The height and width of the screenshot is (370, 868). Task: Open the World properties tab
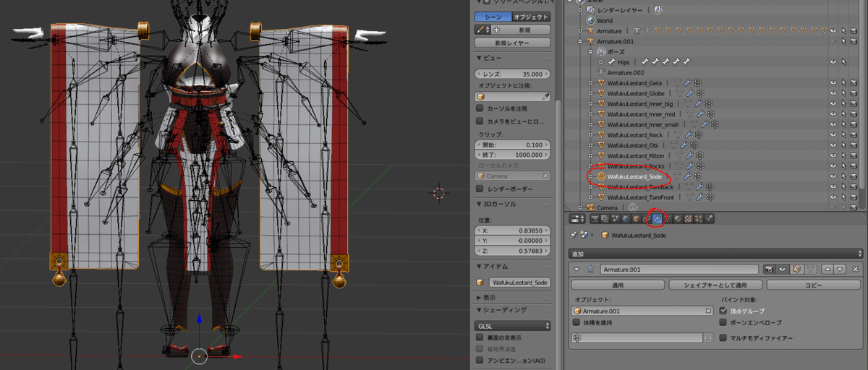pos(626,218)
